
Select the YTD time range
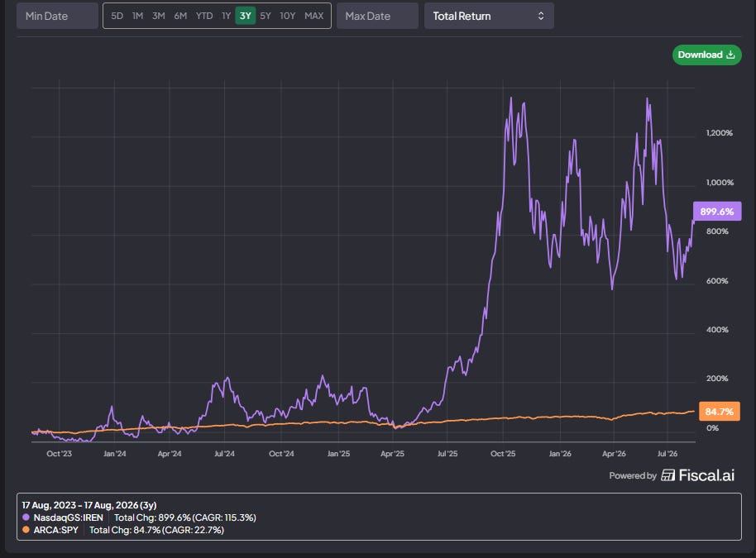coord(204,16)
